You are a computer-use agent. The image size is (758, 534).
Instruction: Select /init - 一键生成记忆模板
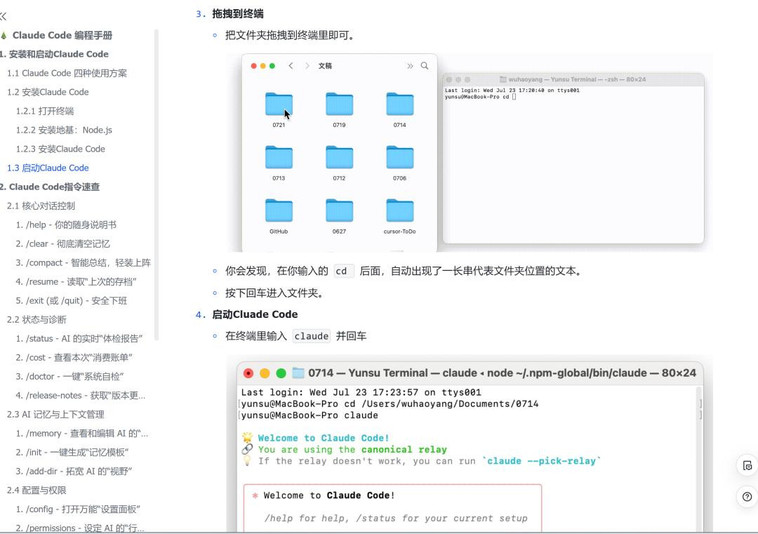point(72,452)
